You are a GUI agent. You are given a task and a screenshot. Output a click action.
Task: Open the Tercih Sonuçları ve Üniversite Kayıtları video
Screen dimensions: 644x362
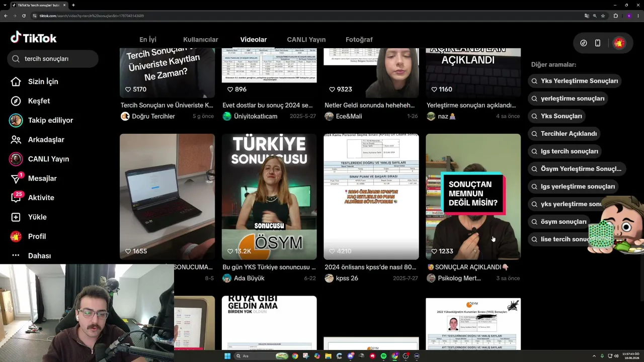pos(167,73)
